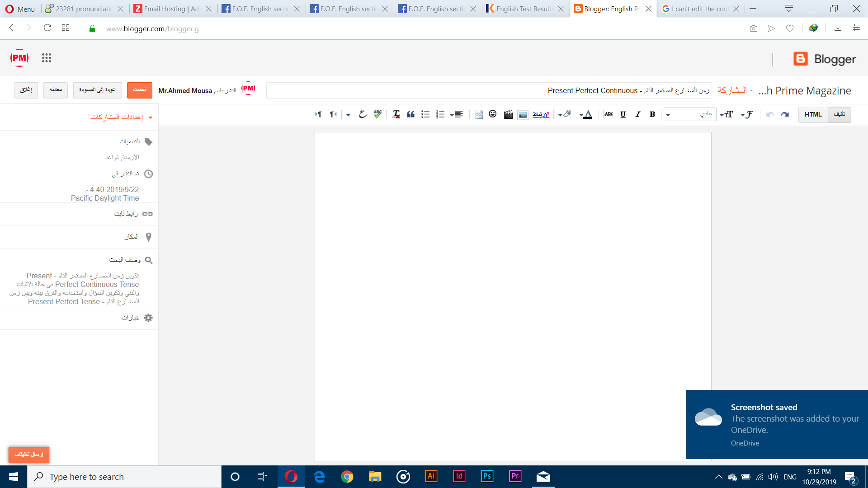Screen dimensions: 868x488
Task: Open font family dropdown
Action: point(747,114)
